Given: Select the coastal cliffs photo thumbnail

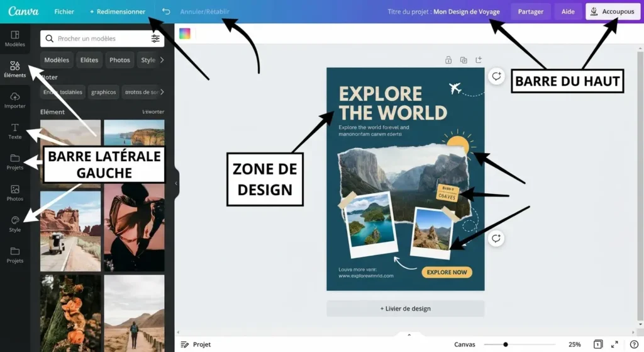Looking at the screenshot, I should 135,132.
